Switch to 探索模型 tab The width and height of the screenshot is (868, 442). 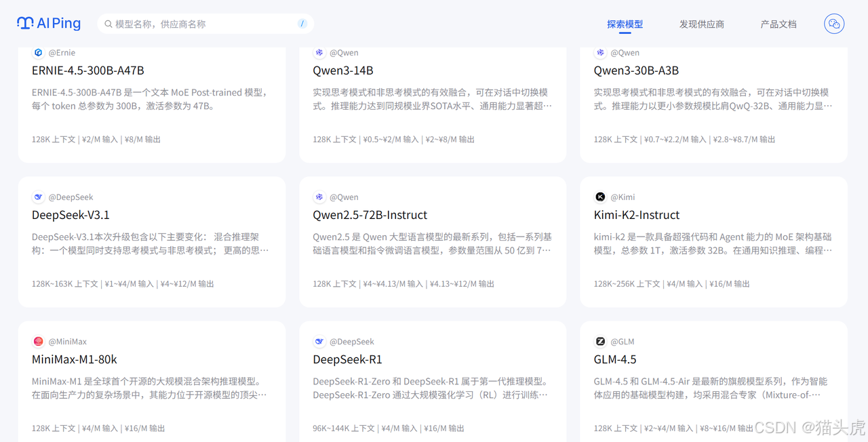pos(625,24)
